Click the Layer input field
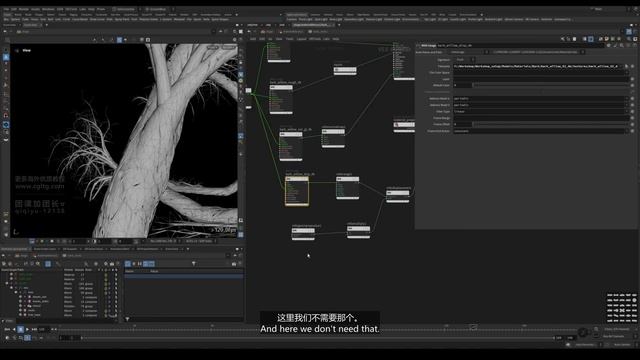This screenshot has height=360, width=640. tap(541, 79)
